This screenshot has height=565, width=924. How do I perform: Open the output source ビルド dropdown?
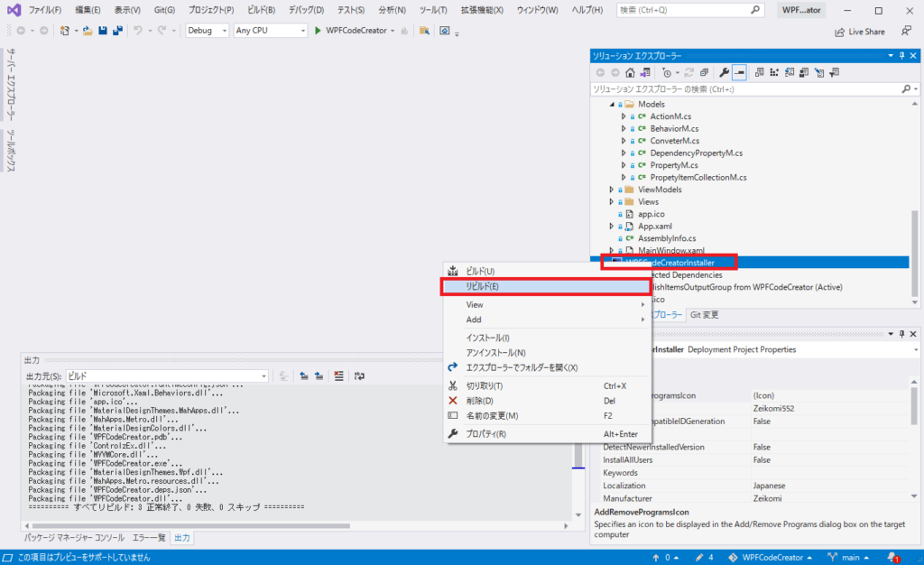167,375
